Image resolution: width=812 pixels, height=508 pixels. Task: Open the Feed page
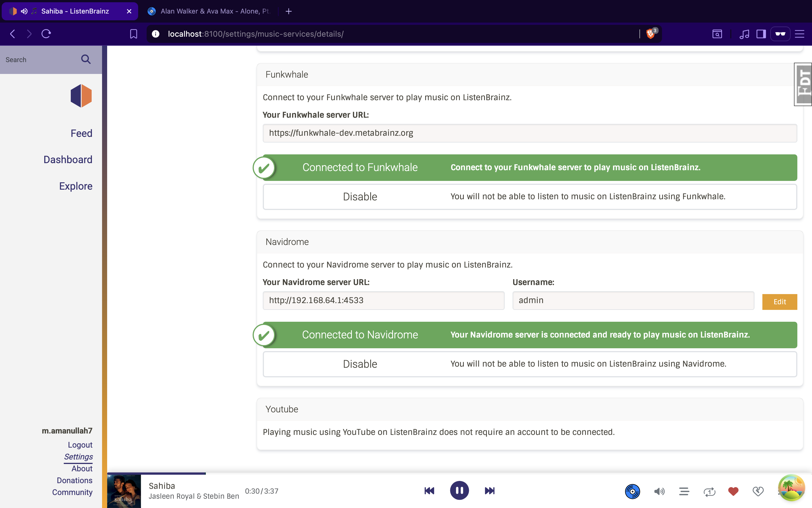click(x=81, y=133)
